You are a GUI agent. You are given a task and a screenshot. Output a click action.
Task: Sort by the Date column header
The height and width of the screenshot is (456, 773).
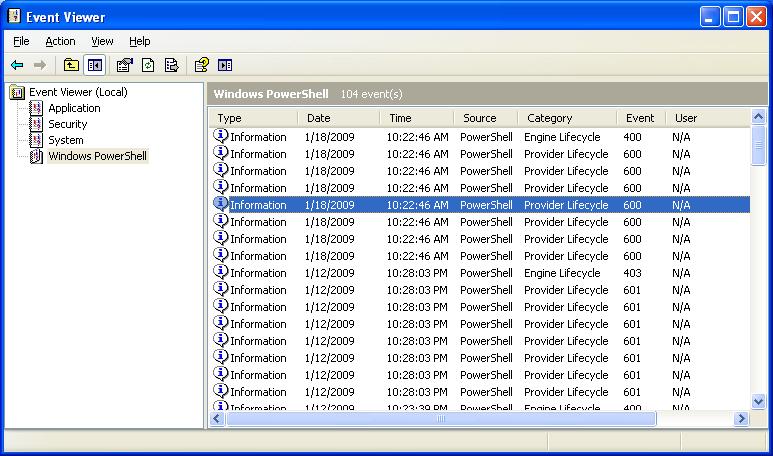click(339, 118)
